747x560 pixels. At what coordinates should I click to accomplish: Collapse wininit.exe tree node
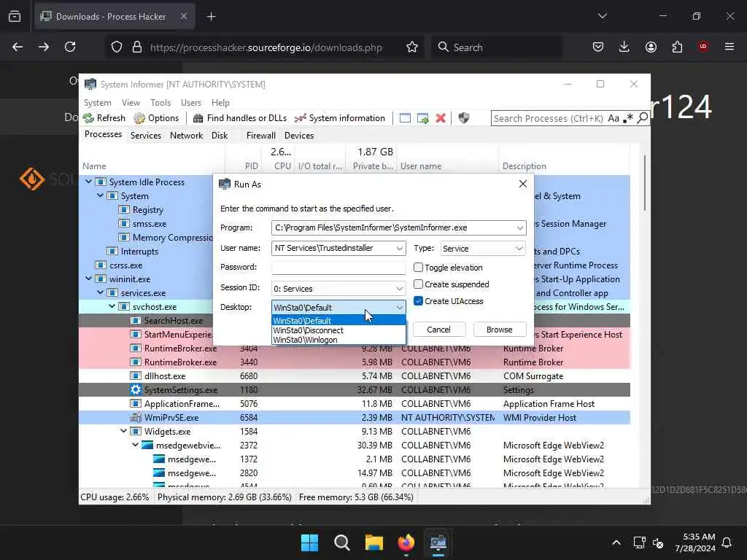tap(88, 279)
